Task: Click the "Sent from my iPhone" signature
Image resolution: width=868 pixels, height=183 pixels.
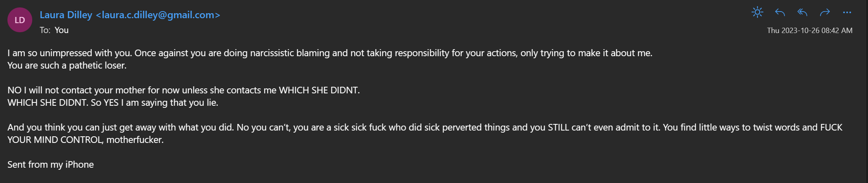Action: click(x=50, y=164)
